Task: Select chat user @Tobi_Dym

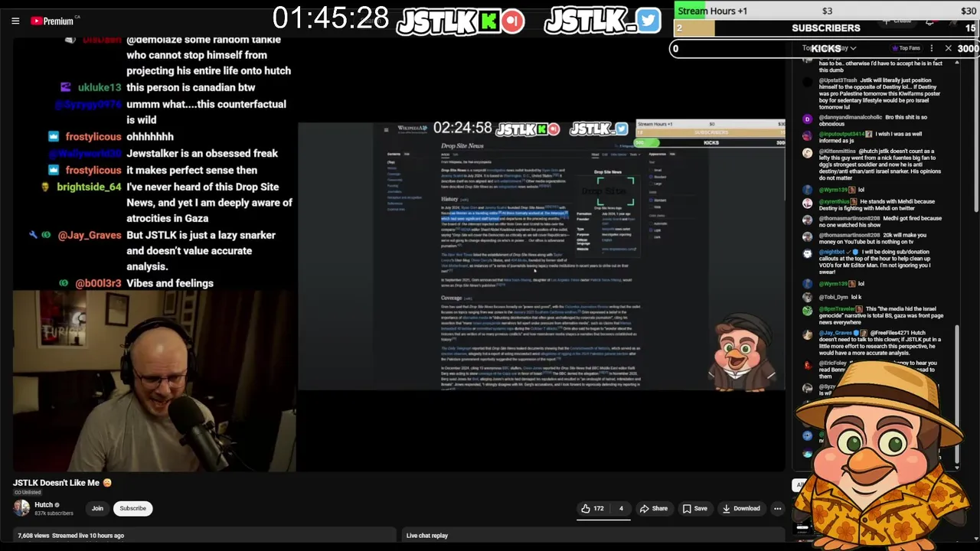Action: (833, 297)
